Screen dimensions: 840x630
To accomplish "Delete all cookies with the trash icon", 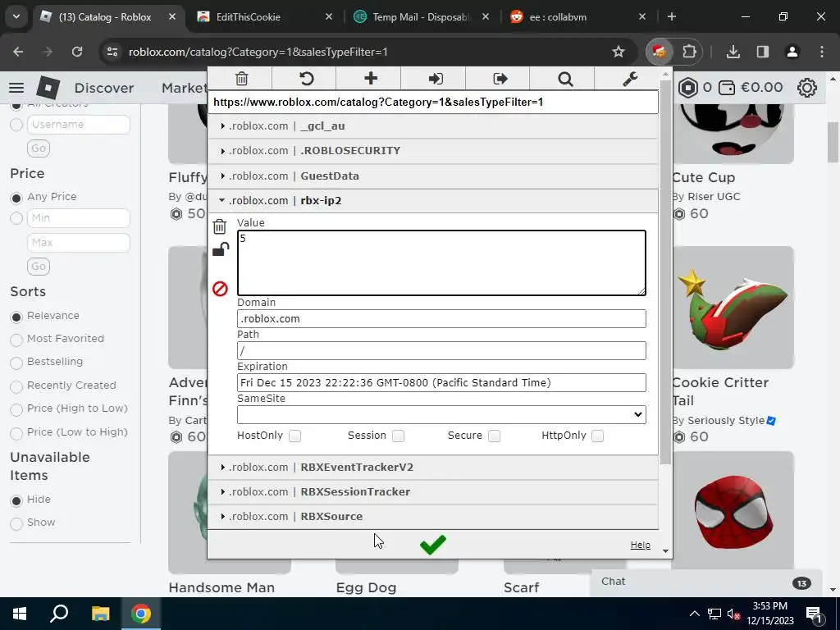I will (242, 79).
